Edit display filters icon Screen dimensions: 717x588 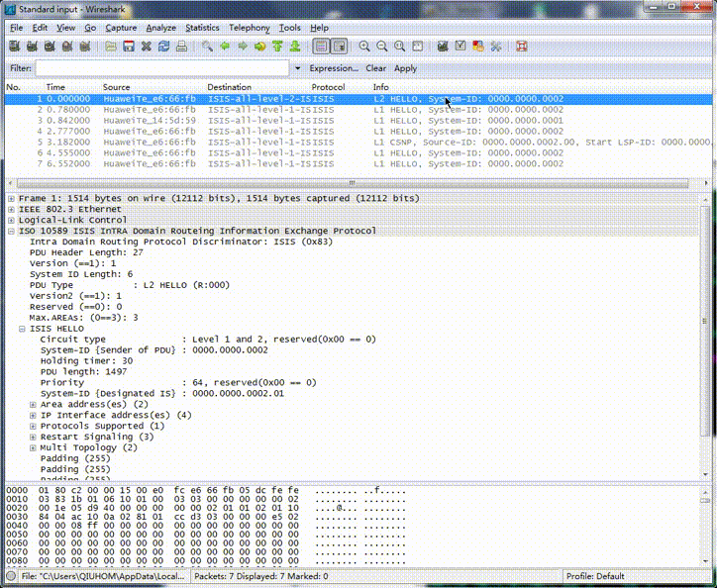click(x=461, y=47)
